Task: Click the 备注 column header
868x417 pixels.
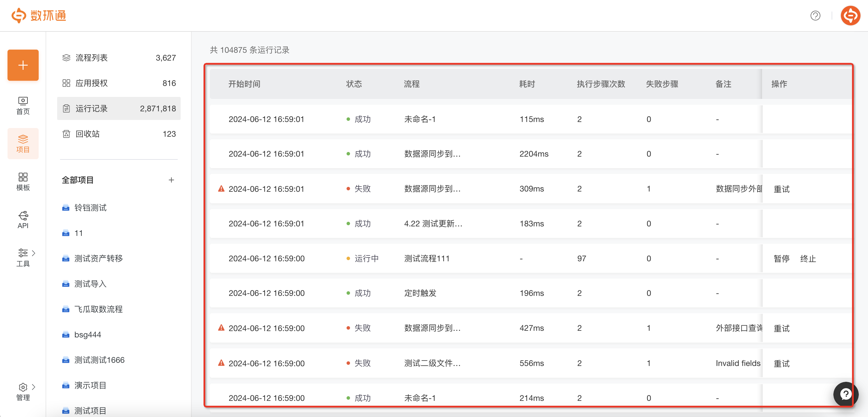Action: coord(723,84)
